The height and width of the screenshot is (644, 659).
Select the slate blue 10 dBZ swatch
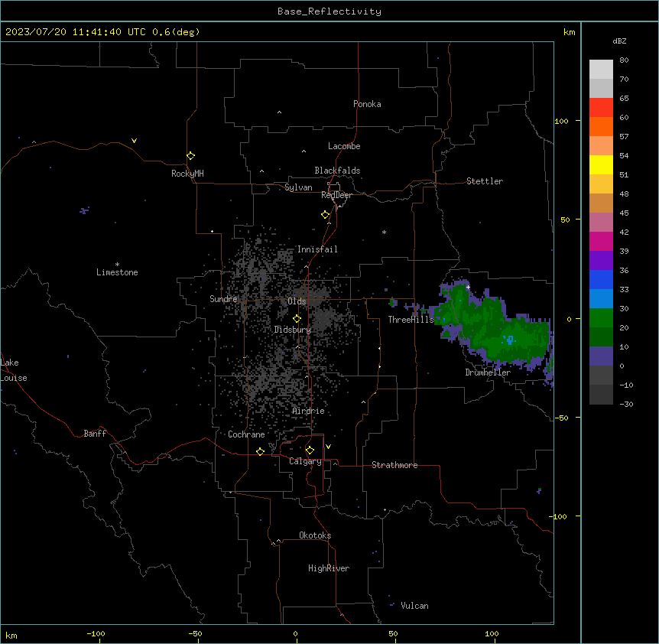pos(601,356)
